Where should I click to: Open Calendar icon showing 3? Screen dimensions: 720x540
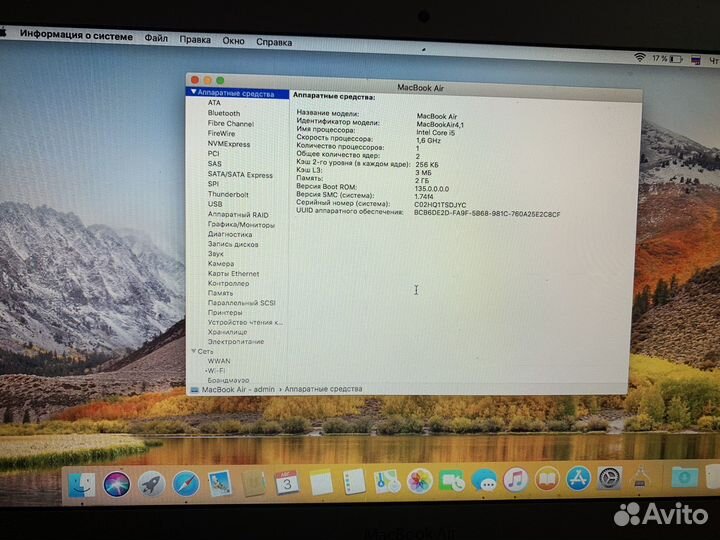[287, 483]
